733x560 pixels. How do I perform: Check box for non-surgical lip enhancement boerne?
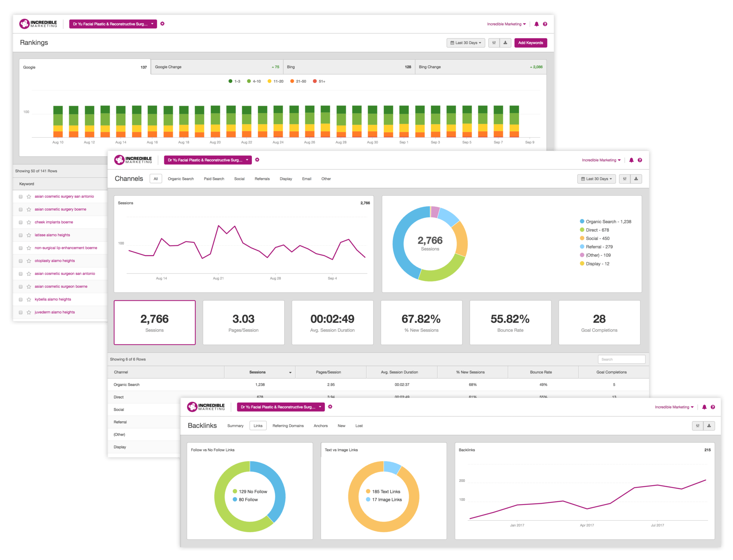pyautogui.click(x=21, y=248)
